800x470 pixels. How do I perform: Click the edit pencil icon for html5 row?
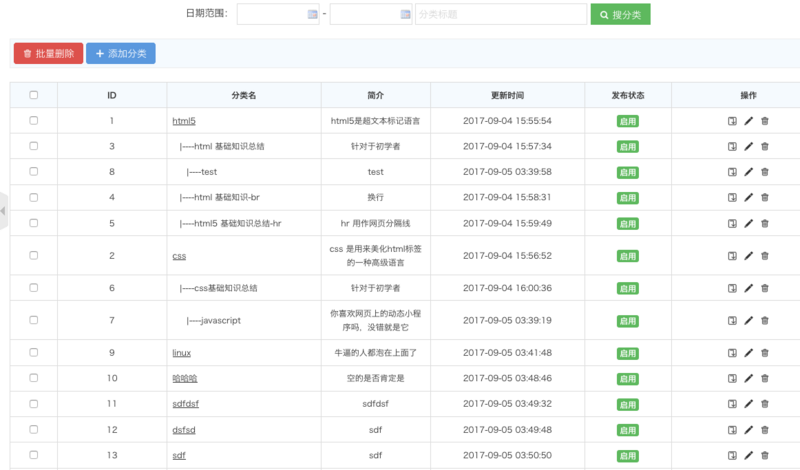[748, 121]
